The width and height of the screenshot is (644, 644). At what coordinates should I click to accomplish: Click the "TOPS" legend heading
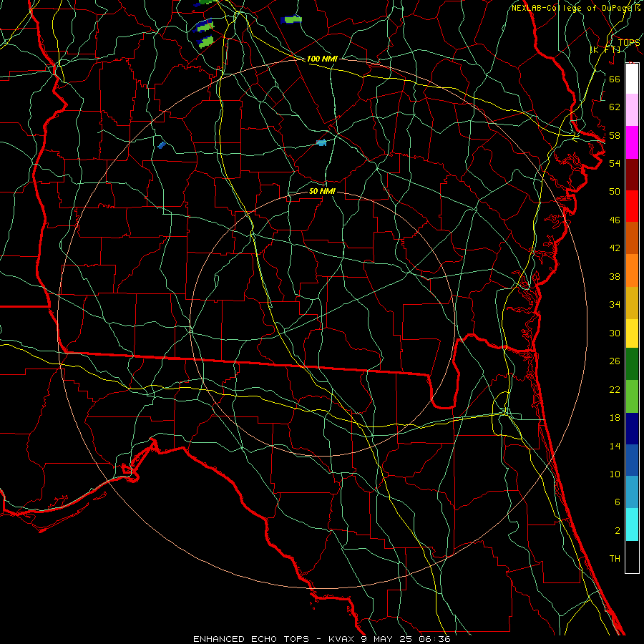click(x=629, y=43)
